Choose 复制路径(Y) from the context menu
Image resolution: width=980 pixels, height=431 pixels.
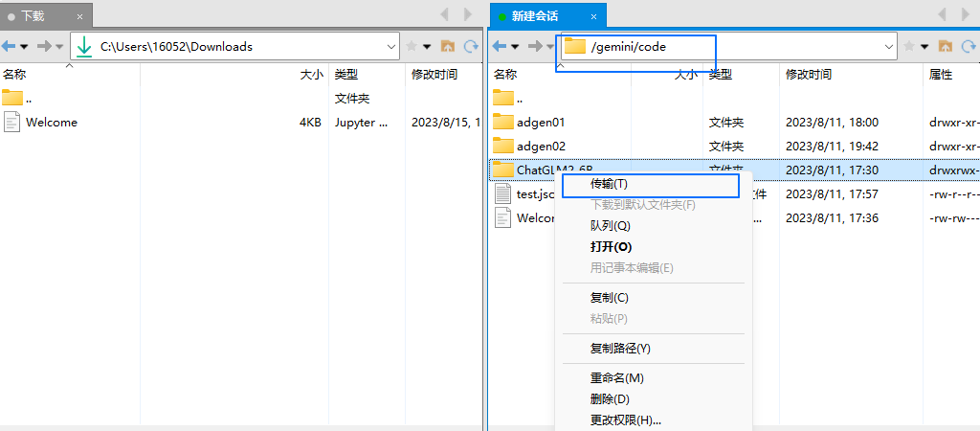pyautogui.click(x=620, y=349)
